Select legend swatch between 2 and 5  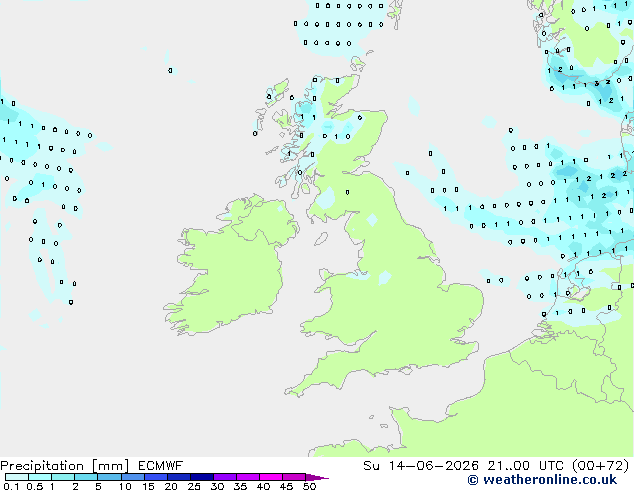click(x=86, y=477)
